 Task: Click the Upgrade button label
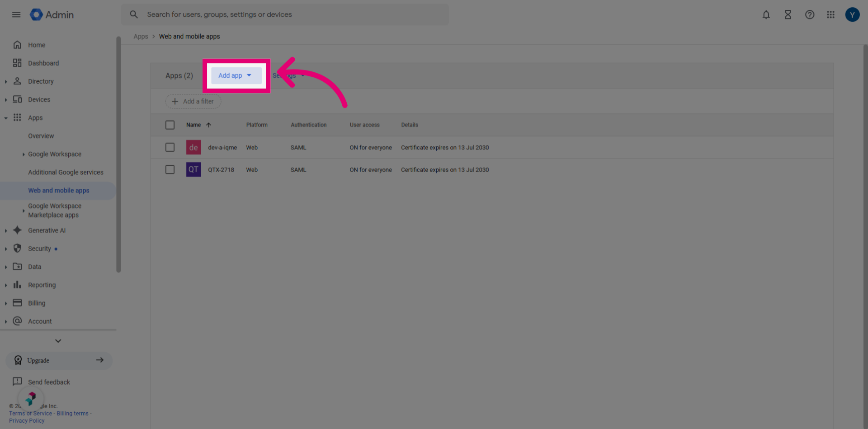pyautogui.click(x=38, y=360)
